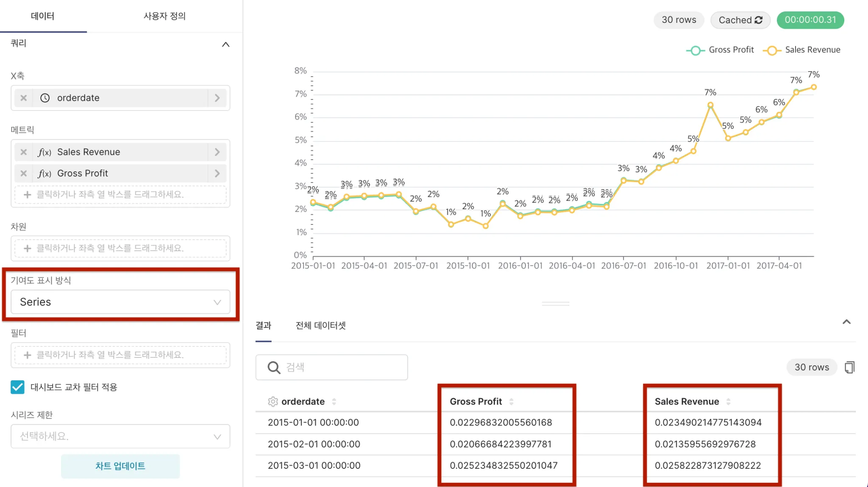The width and height of the screenshot is (868, 487).
Task: Remove Gross Profit metric with X icon
Action: point(24,173)
